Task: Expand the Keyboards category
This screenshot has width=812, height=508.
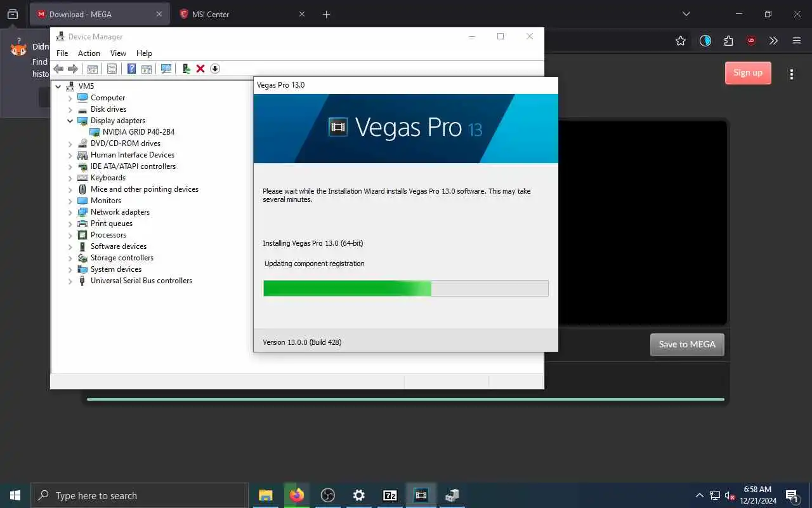Action: pyautogui.click(x=70, y=178)
